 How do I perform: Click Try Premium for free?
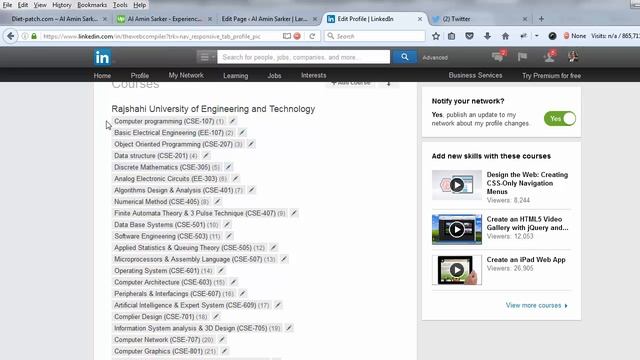pos(551,76)
